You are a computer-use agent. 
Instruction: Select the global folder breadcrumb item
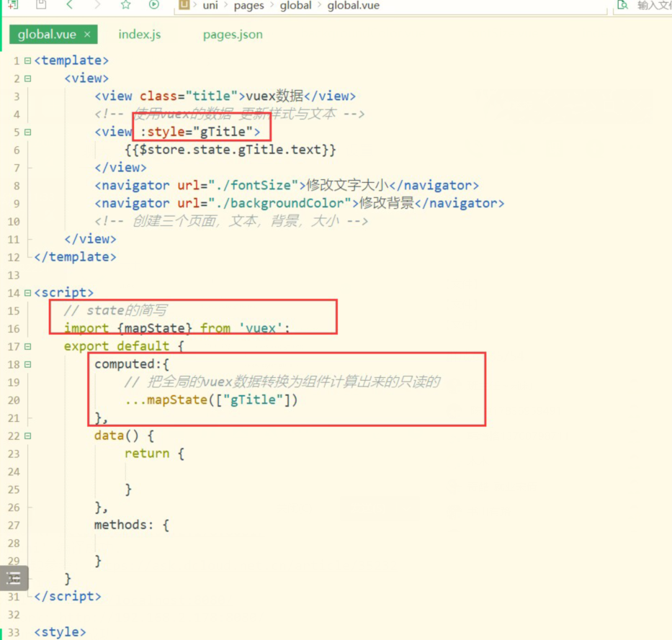(296, 6)
